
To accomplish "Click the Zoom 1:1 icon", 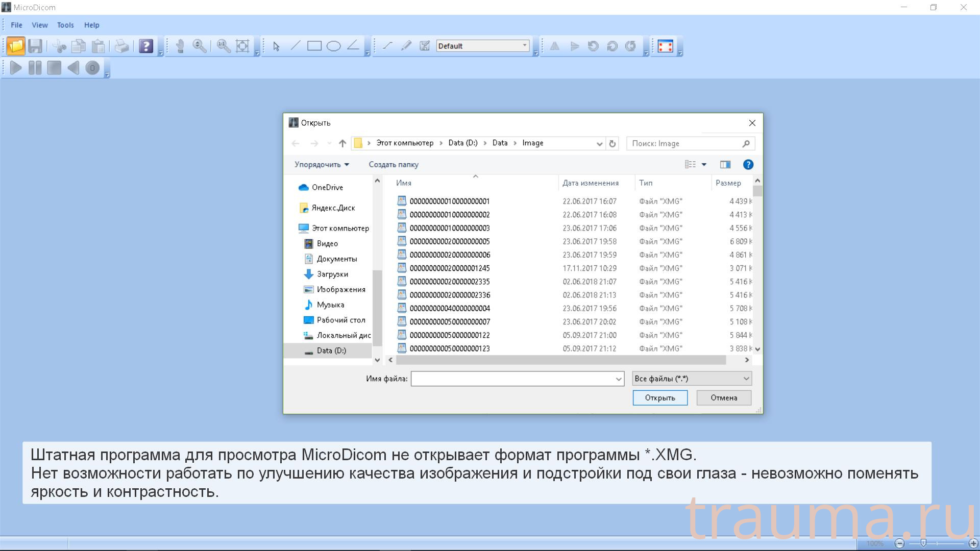I will (x=223, y=46).
